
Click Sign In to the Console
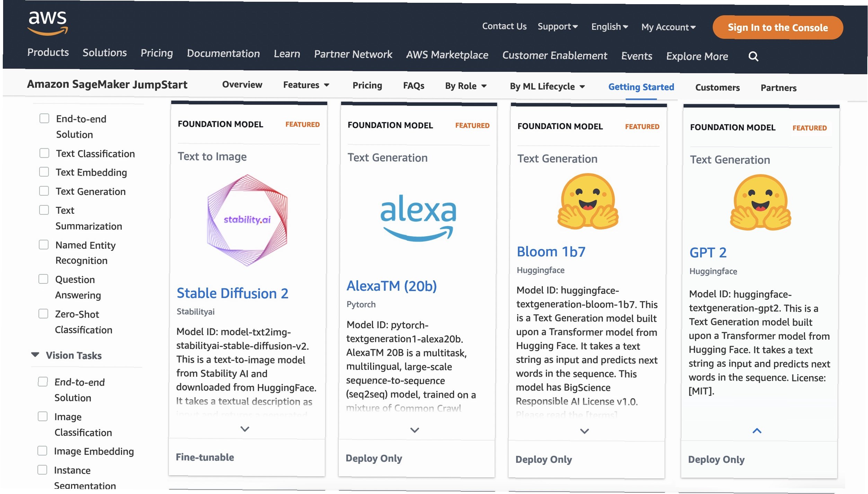click(777, 28)
